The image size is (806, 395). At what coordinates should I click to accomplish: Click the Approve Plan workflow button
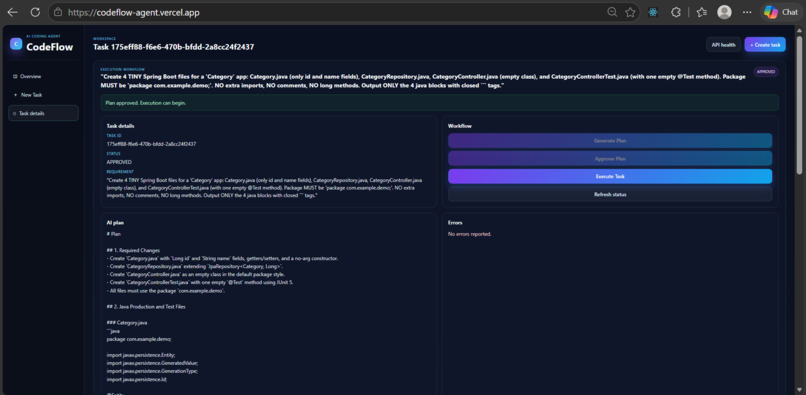point(610,158)
